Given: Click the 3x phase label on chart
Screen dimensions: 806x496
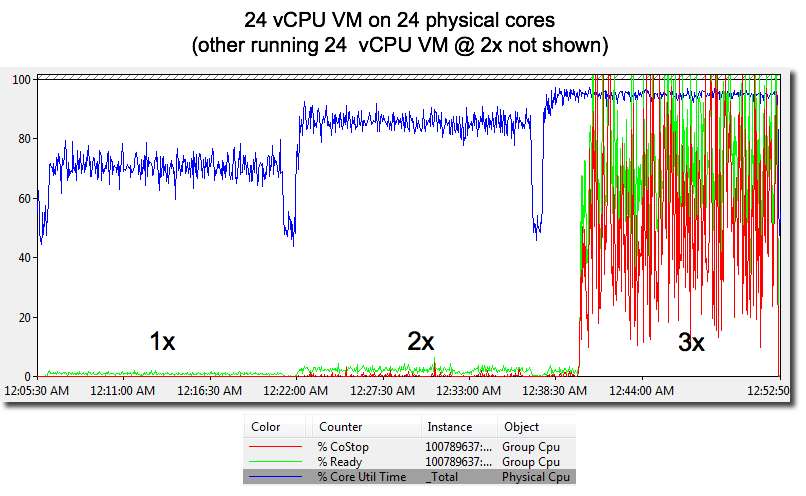Looking at the screenshot, I should [x=691, y=342].
